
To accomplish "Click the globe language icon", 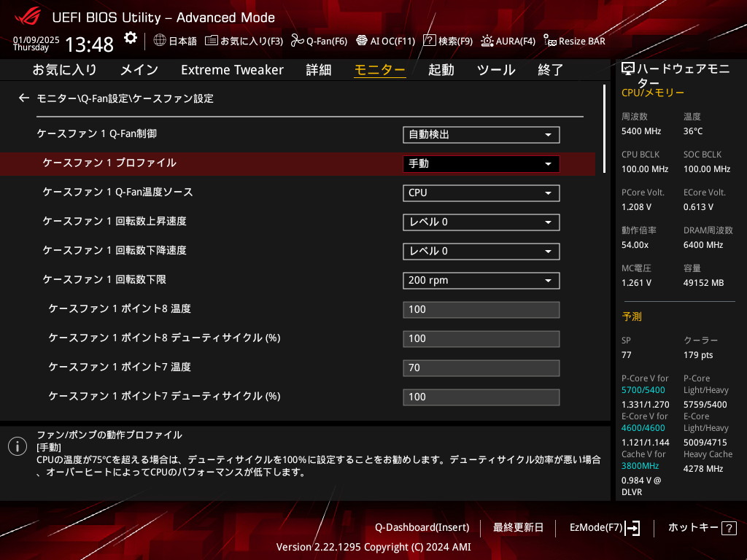I will point(160,41).
